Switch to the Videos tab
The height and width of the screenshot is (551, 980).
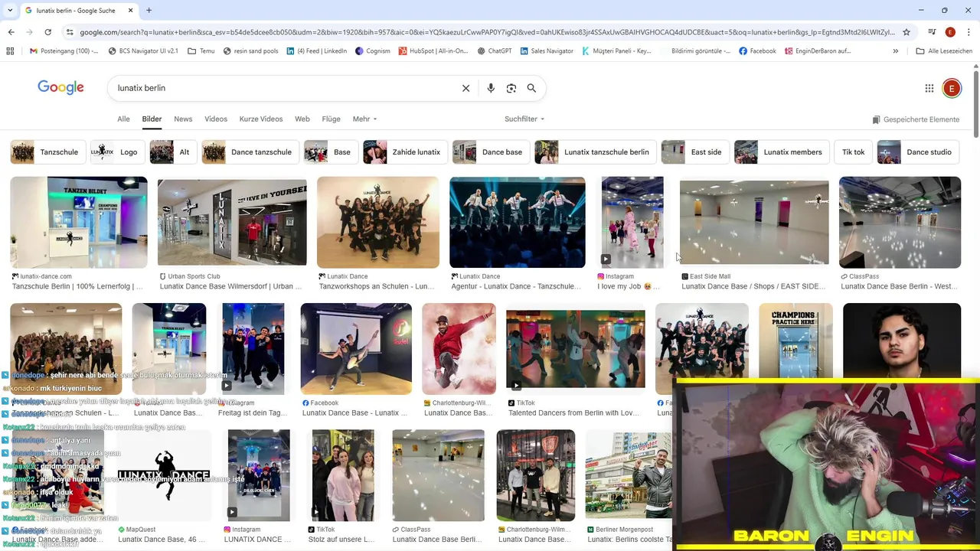coord(216,119)
